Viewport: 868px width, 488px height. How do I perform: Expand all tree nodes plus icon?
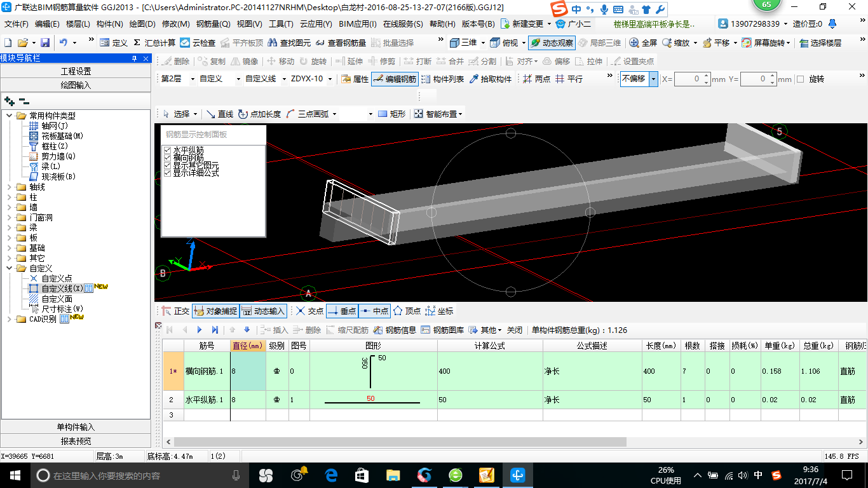(9, 100)
